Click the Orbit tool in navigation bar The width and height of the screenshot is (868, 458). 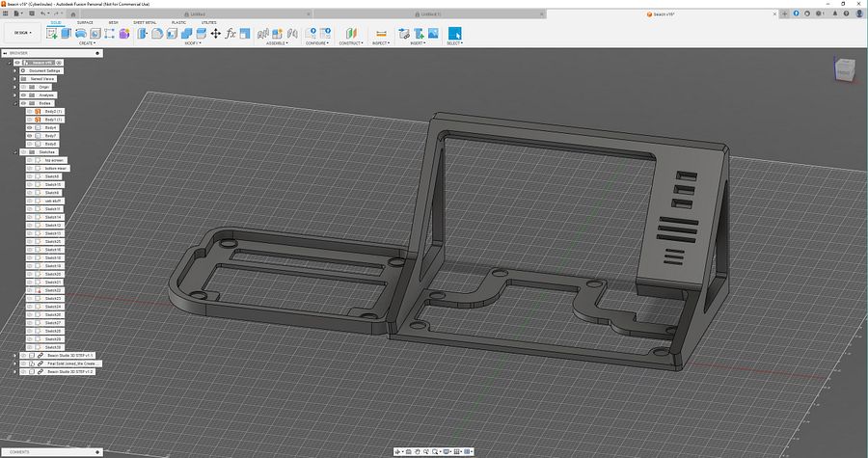(x=397, y=452)
